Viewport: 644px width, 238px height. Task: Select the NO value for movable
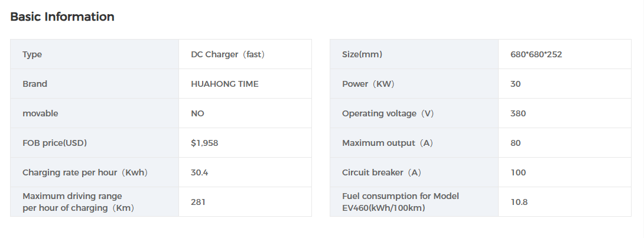197,113
